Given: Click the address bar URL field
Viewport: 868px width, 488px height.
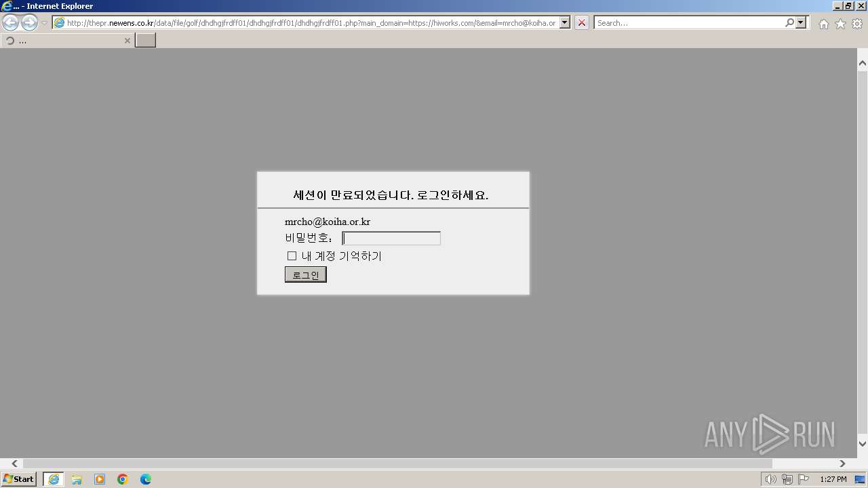Looking at the screenshot, I should (311, 23).
